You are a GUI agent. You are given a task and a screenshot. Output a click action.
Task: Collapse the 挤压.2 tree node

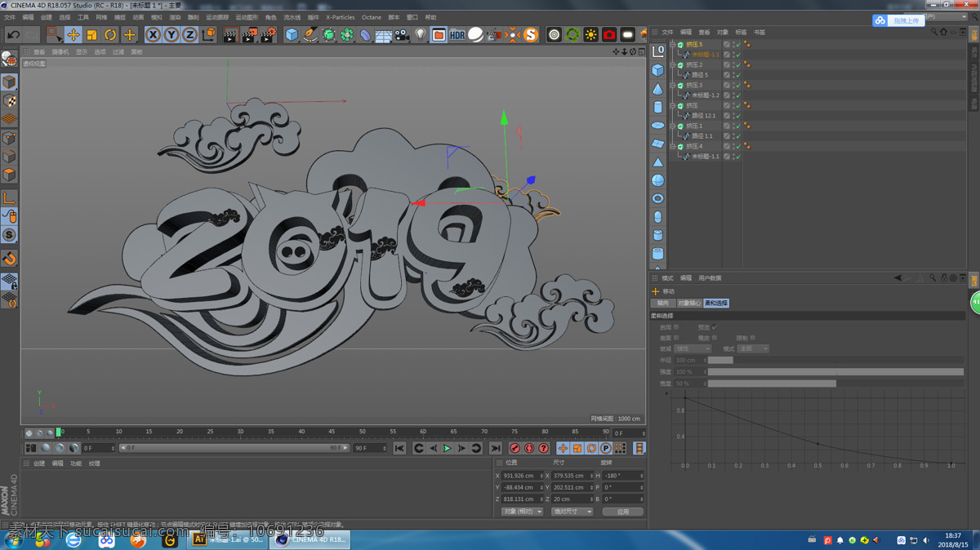click(672, 64)
